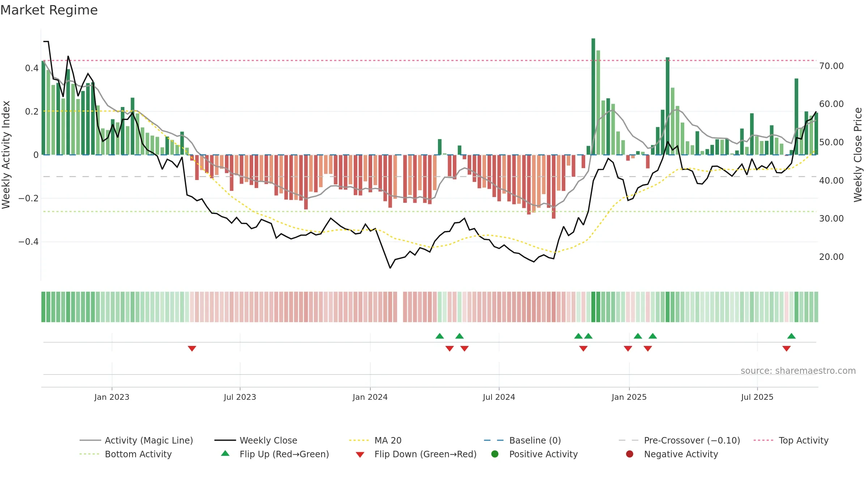Toggle the Top Activity legend entry

coord(791,440)
